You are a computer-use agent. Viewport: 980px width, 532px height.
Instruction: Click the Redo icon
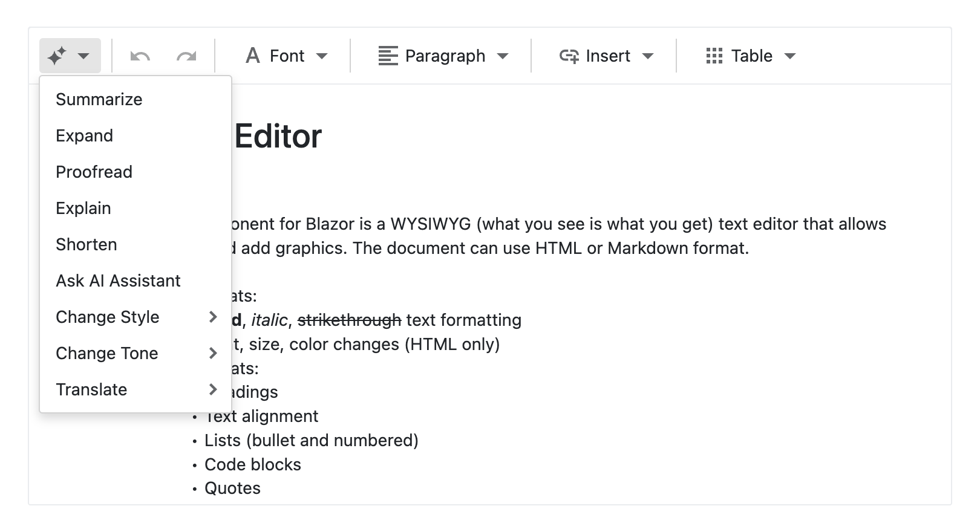point(186,56)
